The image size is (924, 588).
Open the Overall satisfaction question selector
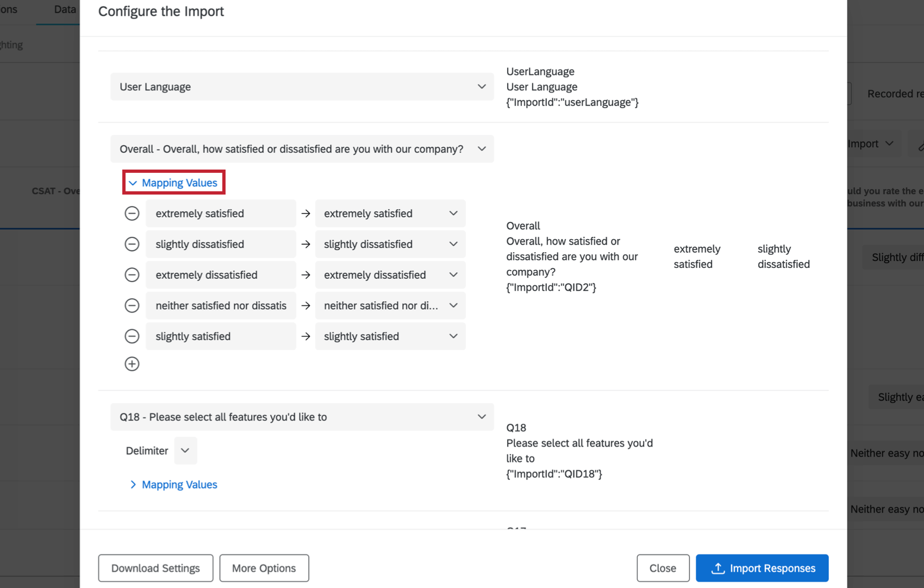click(481, 148)
